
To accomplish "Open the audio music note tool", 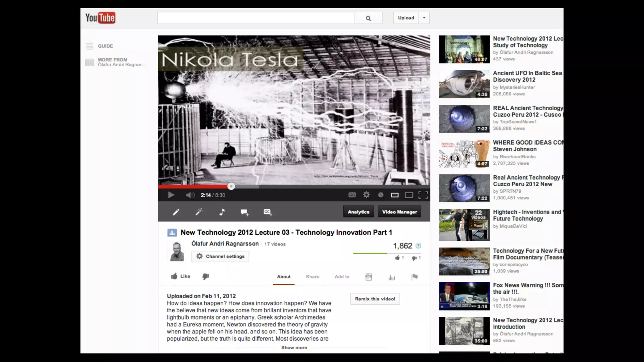I will point(222,212).
